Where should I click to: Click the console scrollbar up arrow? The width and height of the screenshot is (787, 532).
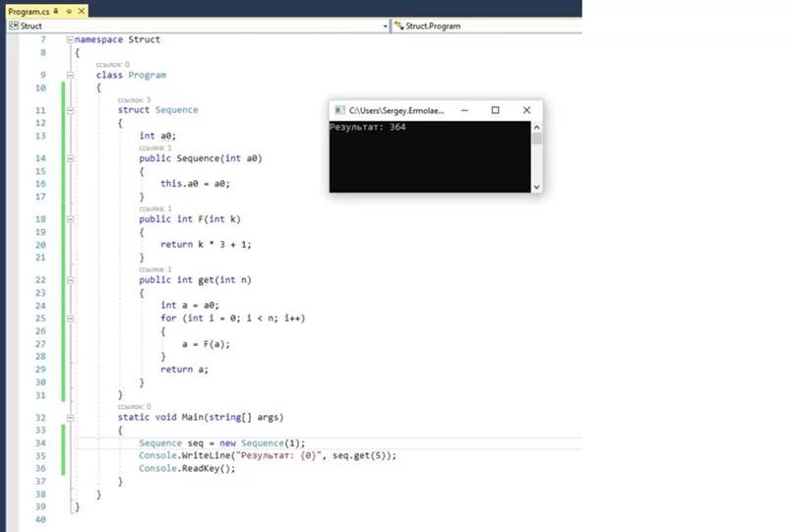(x=536, y=128)
